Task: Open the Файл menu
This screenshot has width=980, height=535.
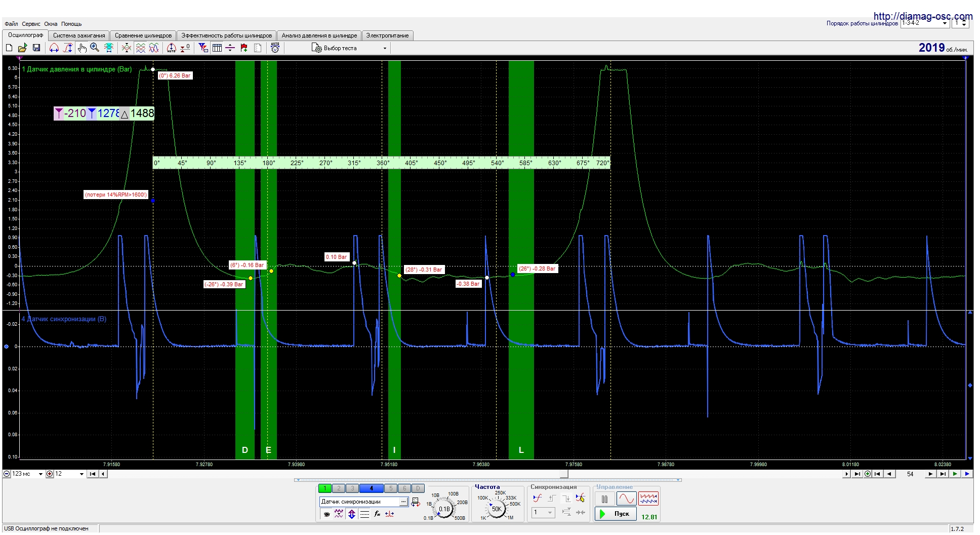Action: tap(11, 24)
